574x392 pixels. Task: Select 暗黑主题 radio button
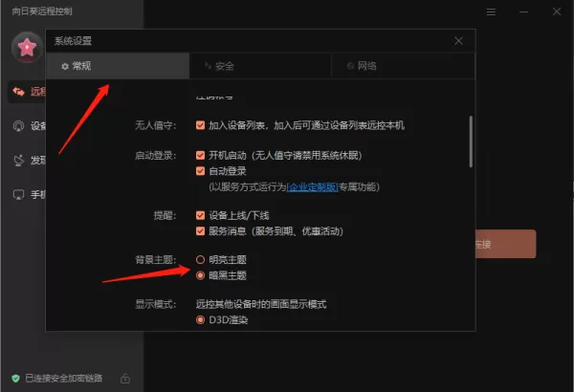(x=200, y=275)
